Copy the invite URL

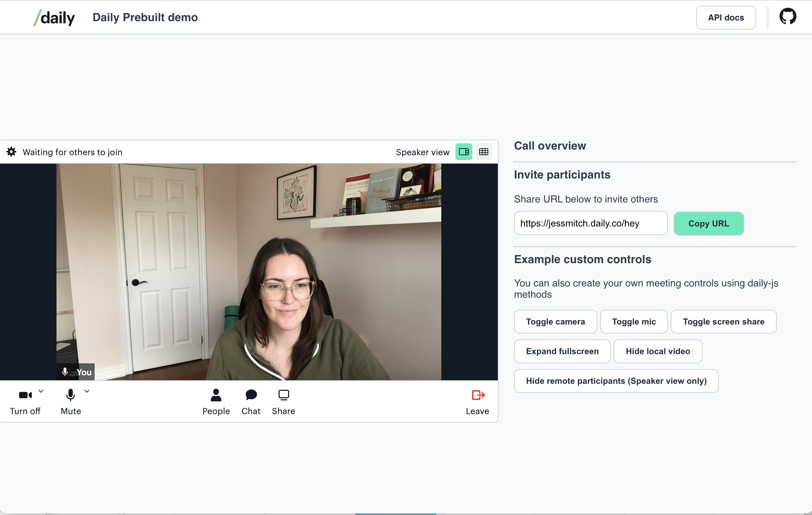(x=709, y=224)
